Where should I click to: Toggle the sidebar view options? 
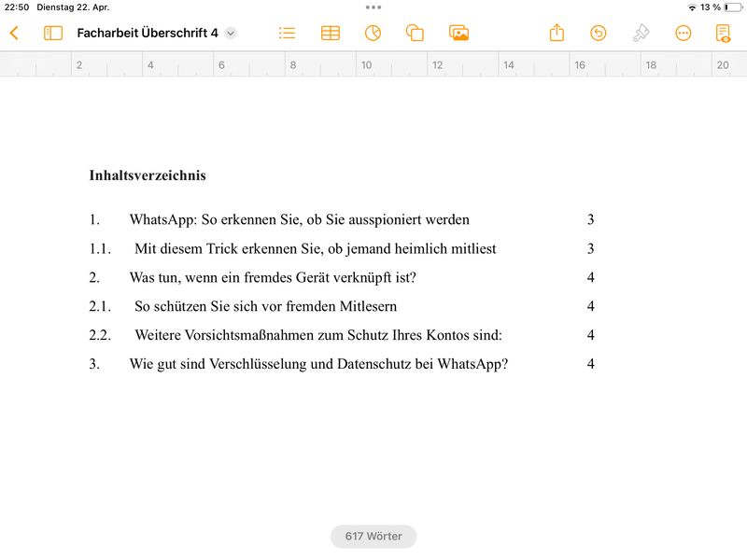click(x=53, y=33)
